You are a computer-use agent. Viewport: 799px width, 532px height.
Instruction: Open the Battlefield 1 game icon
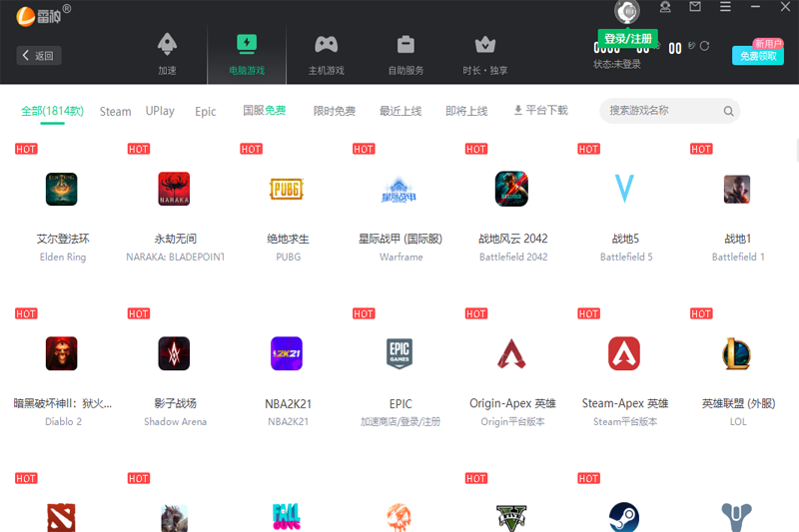point(737,189)
